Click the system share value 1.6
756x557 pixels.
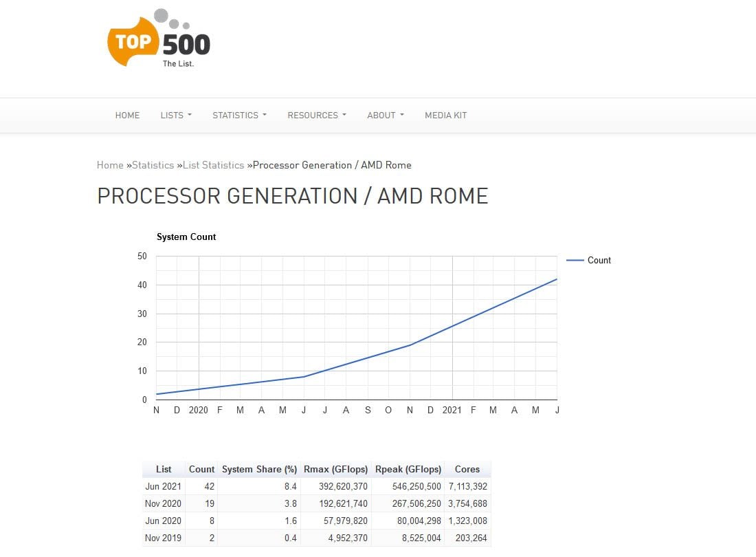[290, 521]
